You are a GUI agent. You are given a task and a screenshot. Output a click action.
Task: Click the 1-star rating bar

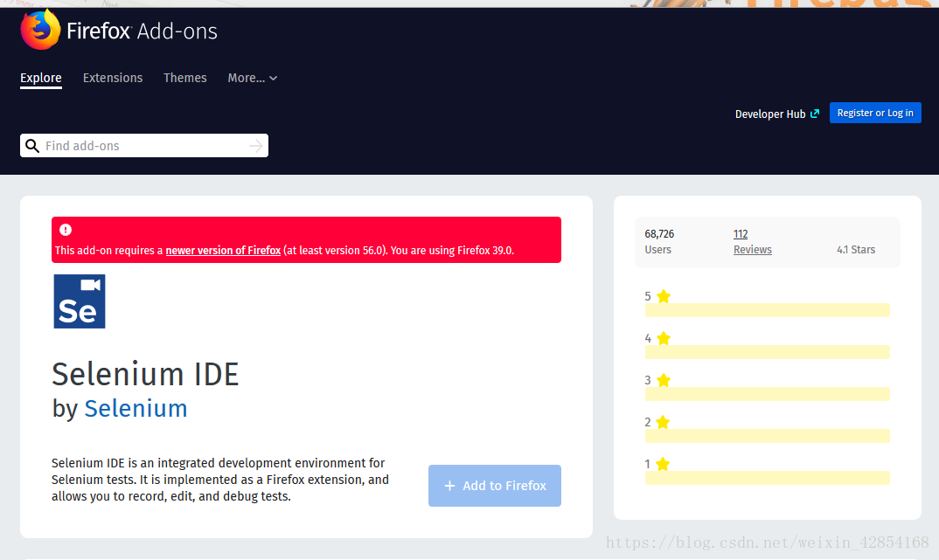coord(767,477)
